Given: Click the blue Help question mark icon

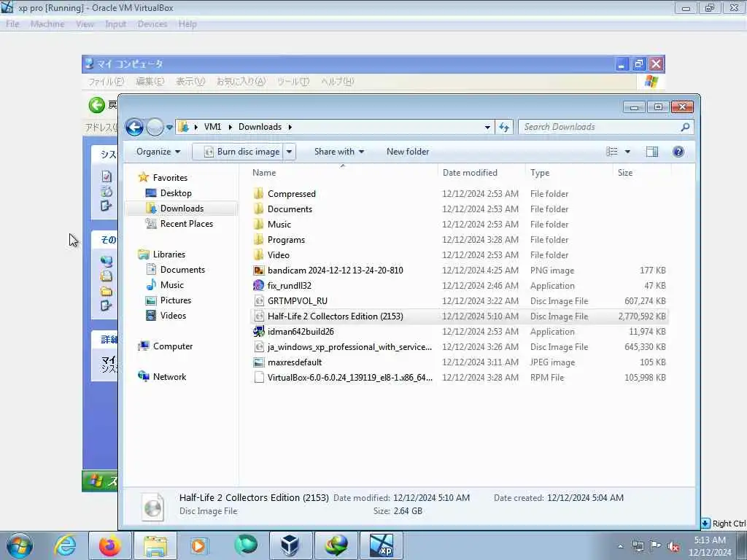Looking at the screenshot, I should tap(678, 152).
